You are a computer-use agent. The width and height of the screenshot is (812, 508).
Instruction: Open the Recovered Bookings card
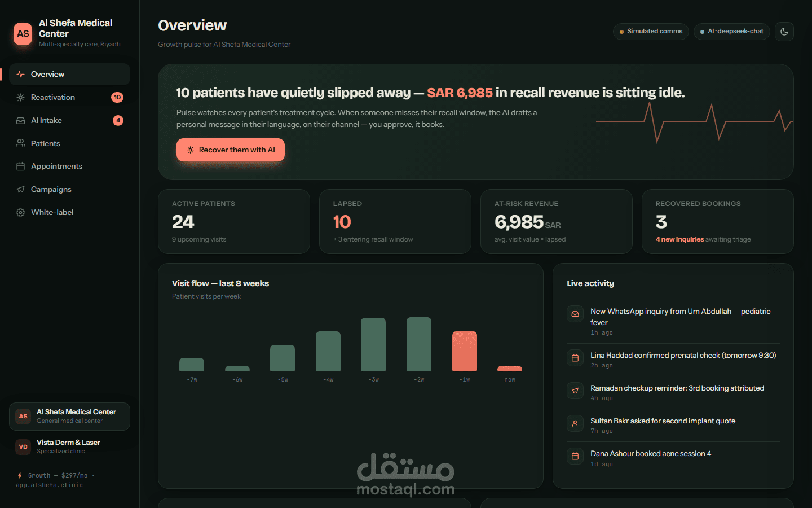[x=718, y=222]
